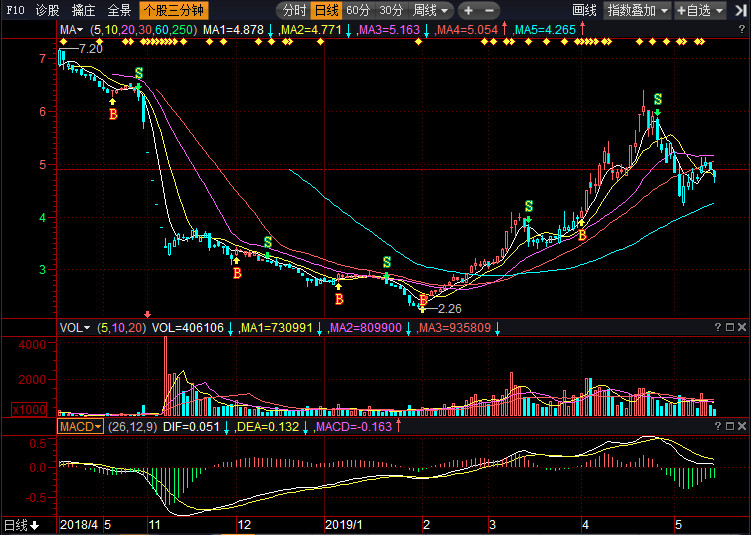Open the 诊股 stock diagnosis tab
751x535 pixels.
[47, 10]
